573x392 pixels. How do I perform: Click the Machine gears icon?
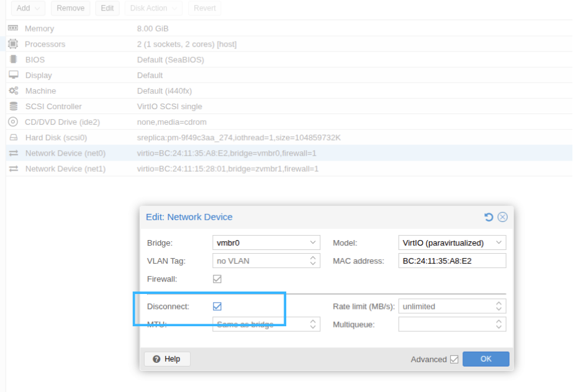[x=13, y=91]
